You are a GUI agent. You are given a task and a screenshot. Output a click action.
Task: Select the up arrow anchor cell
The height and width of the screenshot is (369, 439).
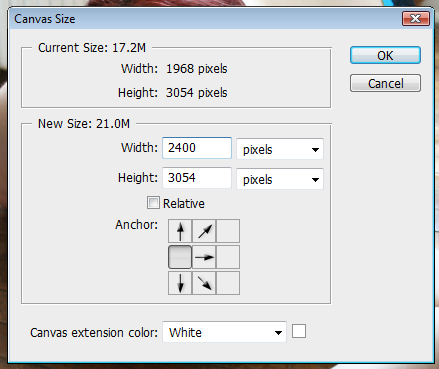coord(180,231)
